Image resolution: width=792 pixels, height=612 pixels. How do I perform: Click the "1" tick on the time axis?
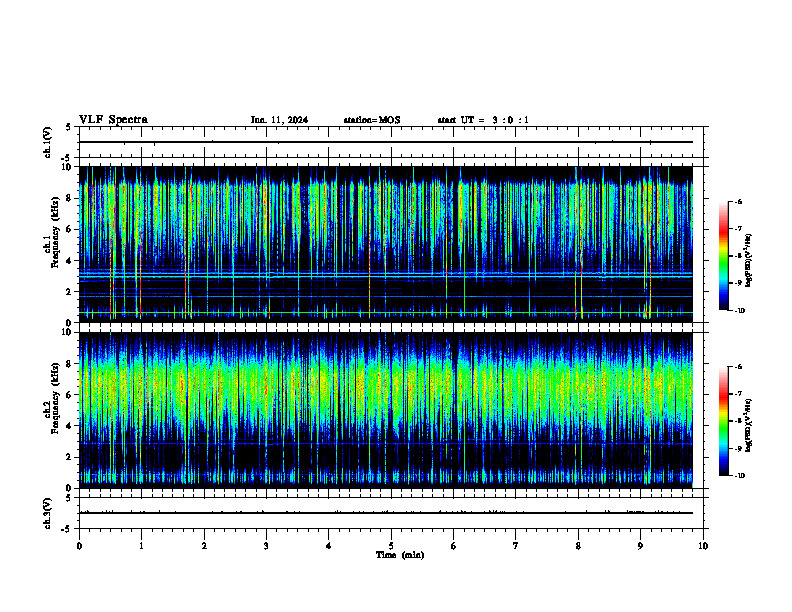click(141, 546)
